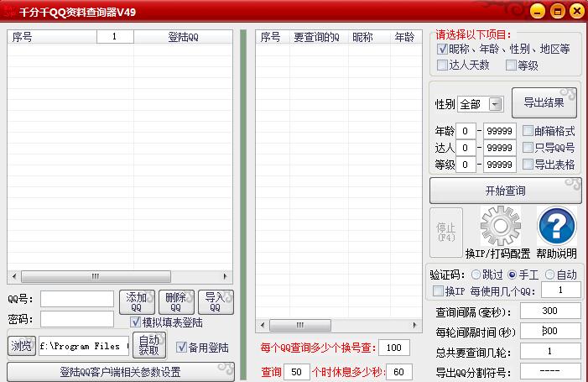Click query list scroll right arrow
Screen dimensions: 588x382
click(x=414, y=325)
